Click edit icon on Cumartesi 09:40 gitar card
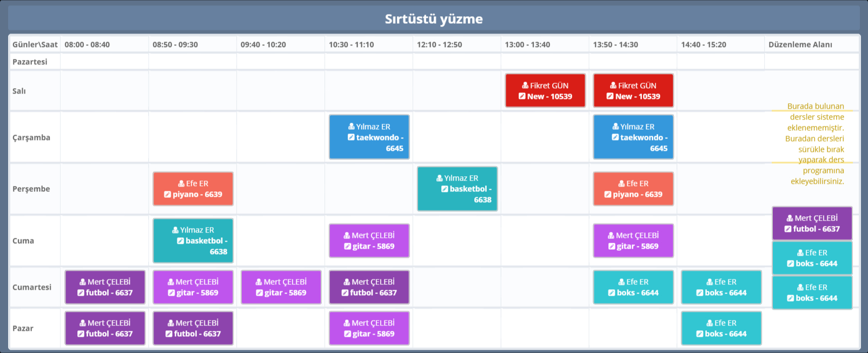This screenshot has width=868, height=353. (259, 293)
